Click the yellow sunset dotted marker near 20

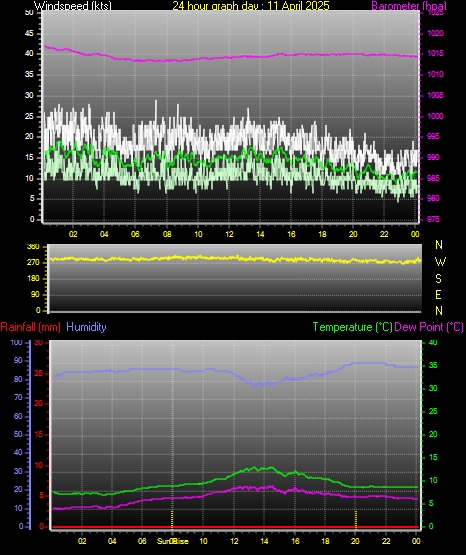click(356, 519)
